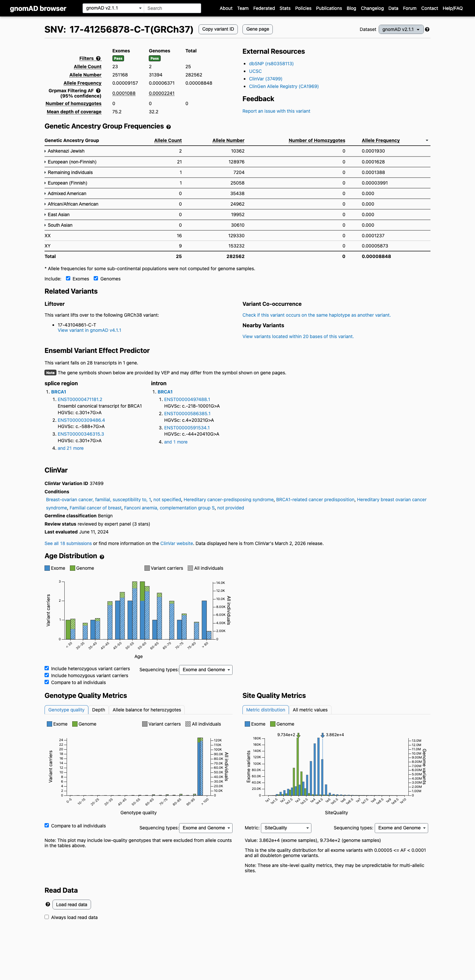Show the 'and 21 more' splice region transcripts
475x980 pixels.
pyautogui.click(x=71, y=448)
